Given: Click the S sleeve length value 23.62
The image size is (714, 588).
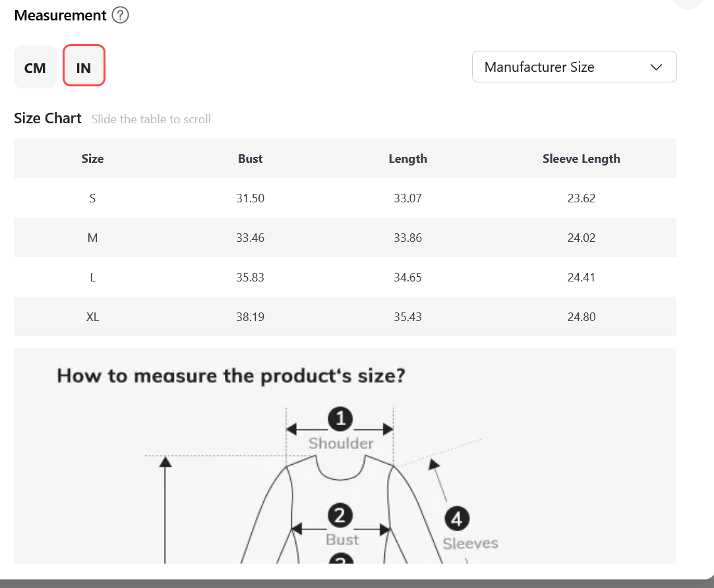Looking at the screenshot, I should (581, 198).
